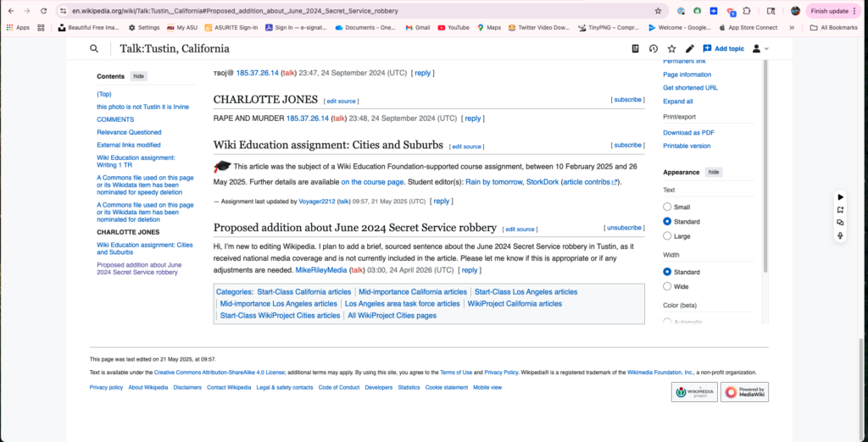Open the Settings bookmark
The image size is (868, 442).
(144, 27)
